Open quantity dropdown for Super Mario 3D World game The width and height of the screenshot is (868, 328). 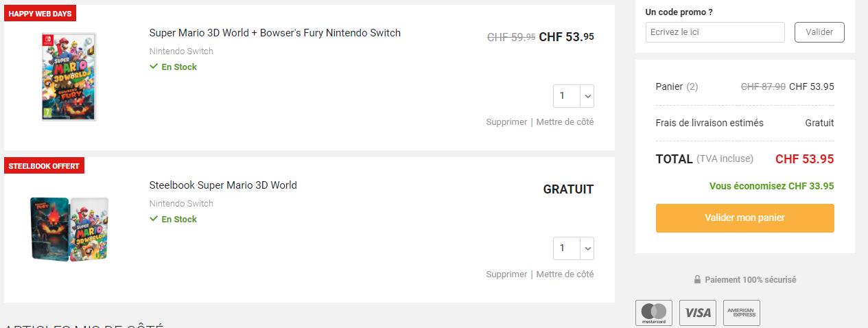click(574, 96)
